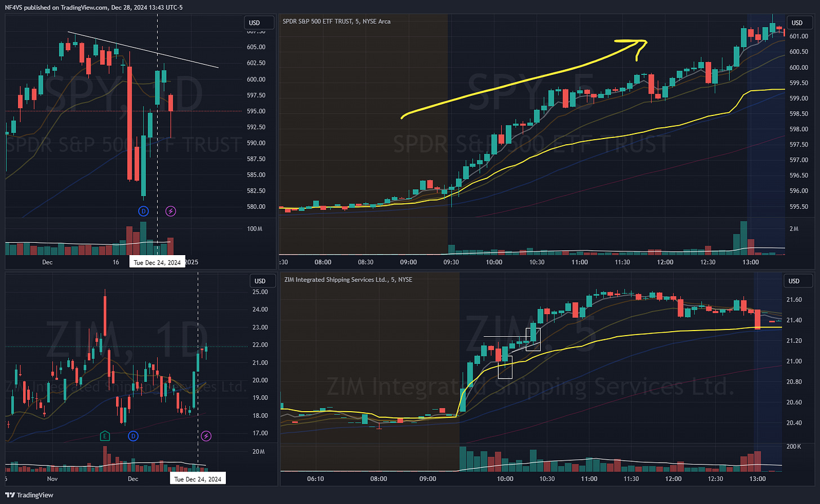Click the '16' date label on SPY daily axis
The image size is (820, 504).
coord(116,262)
